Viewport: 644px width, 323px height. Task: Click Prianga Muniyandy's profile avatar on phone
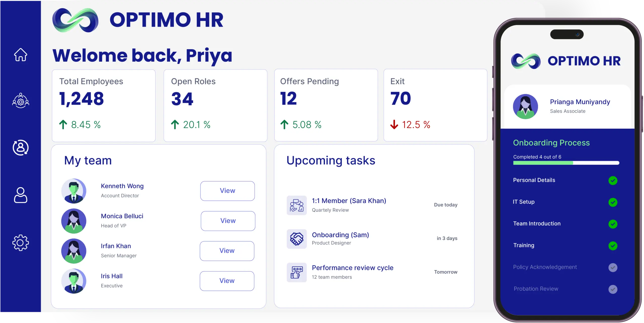click(x=525, y=106)
